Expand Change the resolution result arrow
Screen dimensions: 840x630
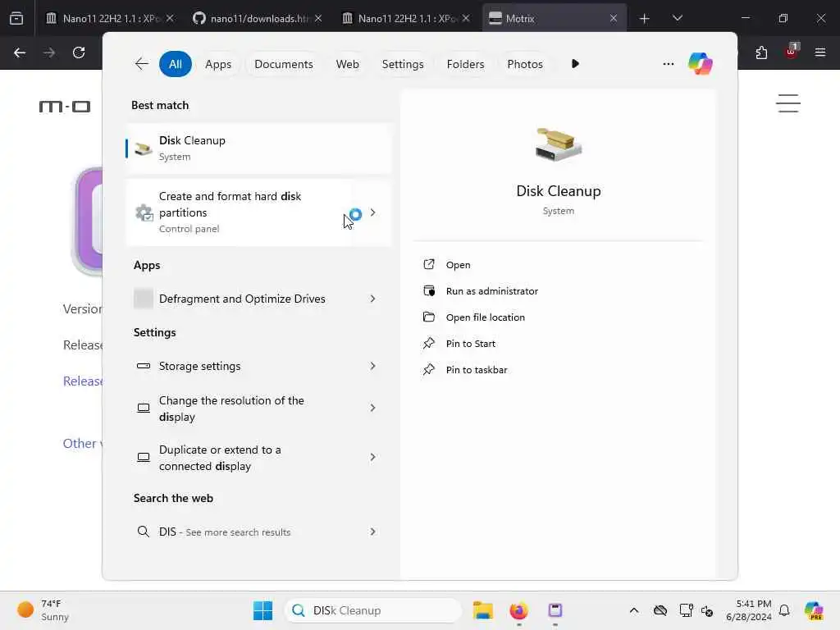pos(373,409)
